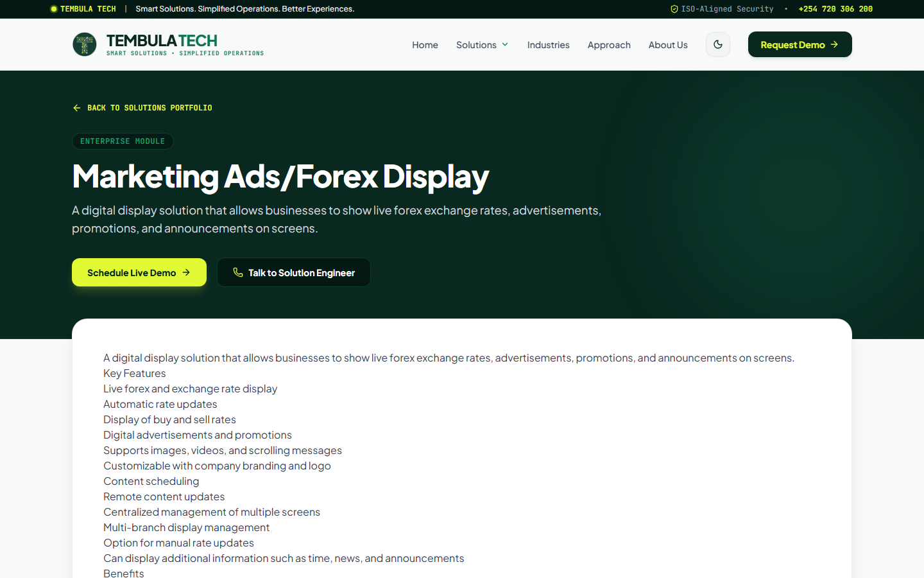
Task: Click the ISO-Aligned Security text
Action: tap(727, 9)
